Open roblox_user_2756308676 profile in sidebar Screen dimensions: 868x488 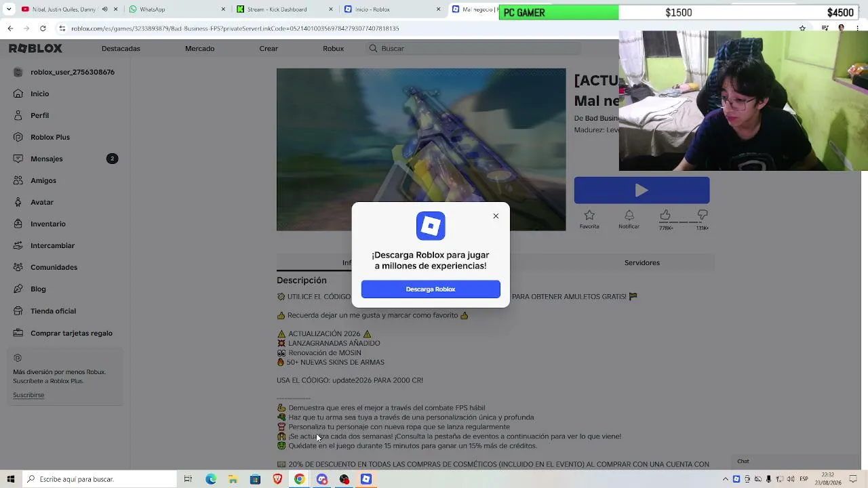(x=64, y=72)
